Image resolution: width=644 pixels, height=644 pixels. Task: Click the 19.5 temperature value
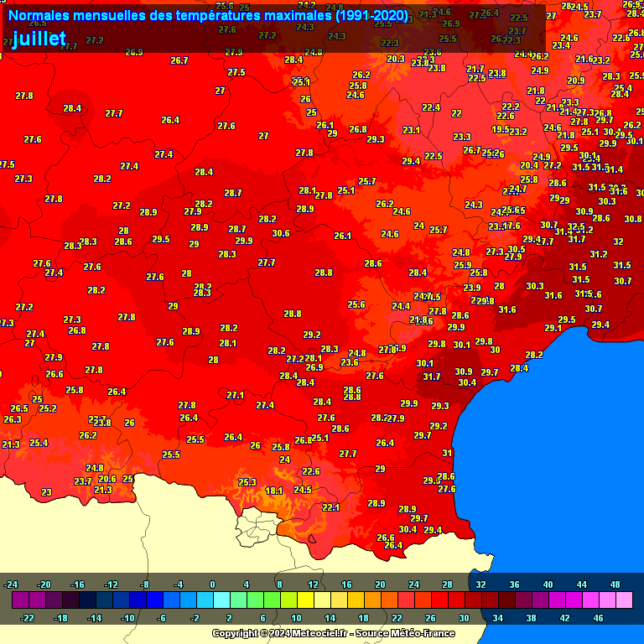pyautogui.click(x=501, y=129)
